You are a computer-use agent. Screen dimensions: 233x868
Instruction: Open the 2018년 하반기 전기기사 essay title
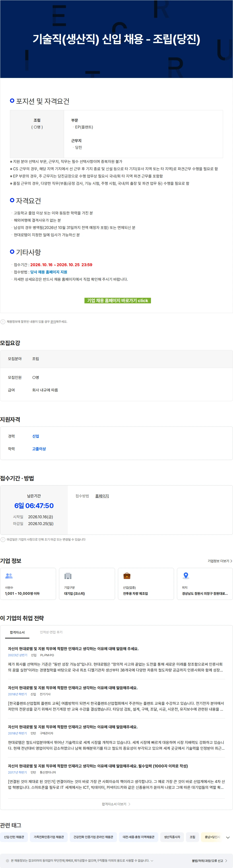(x=73, y=688)
